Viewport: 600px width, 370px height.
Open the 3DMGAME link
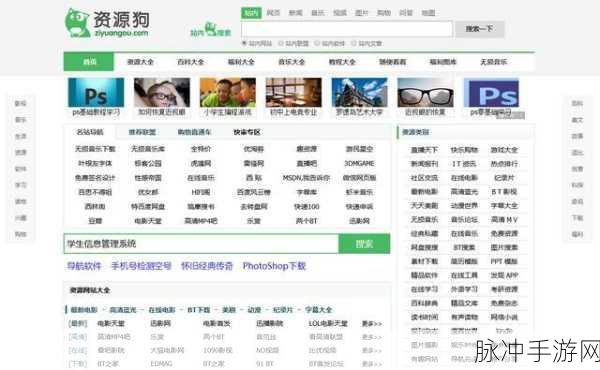pyautogui.click(x=359, y=163)
